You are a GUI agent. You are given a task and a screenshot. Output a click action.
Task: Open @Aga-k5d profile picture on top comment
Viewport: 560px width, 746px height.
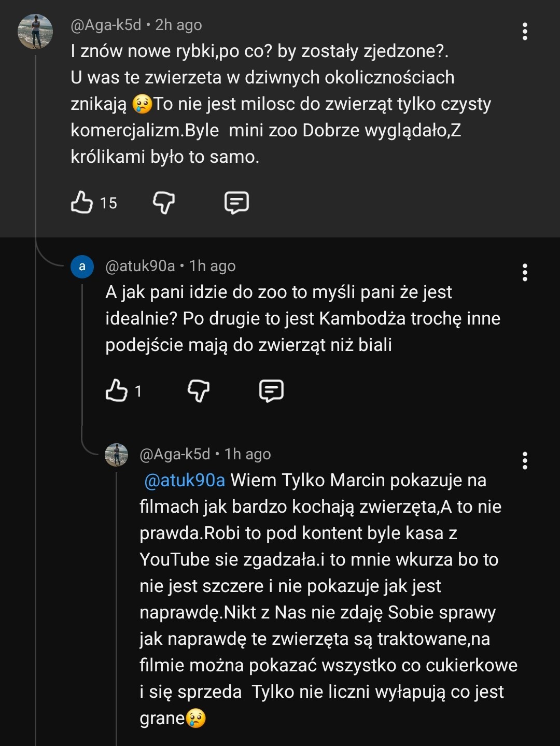(x=35, y=32)
